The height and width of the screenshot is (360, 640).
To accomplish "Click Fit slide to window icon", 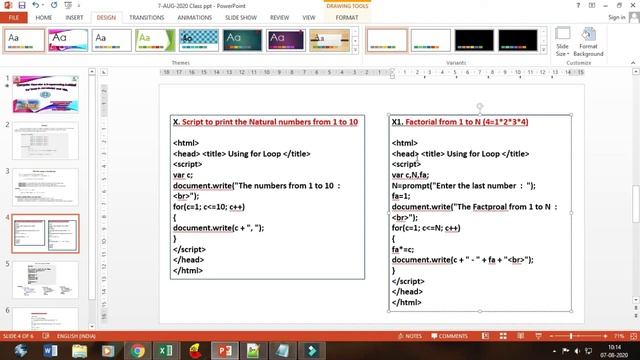I will tap(633, 336).
